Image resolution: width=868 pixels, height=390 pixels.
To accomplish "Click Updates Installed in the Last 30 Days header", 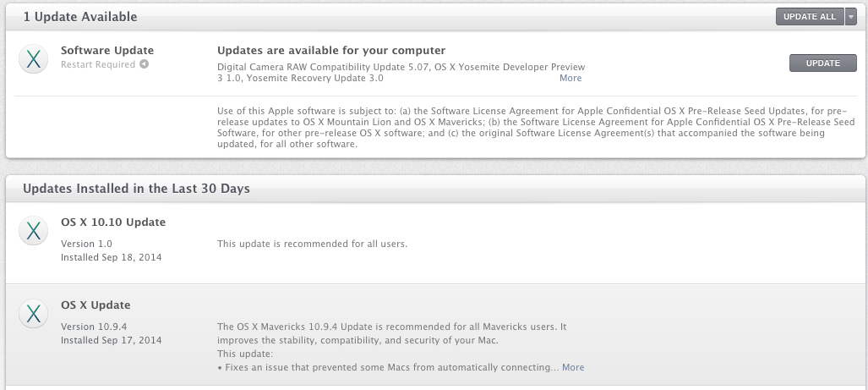I will click(x=136, y=189).
